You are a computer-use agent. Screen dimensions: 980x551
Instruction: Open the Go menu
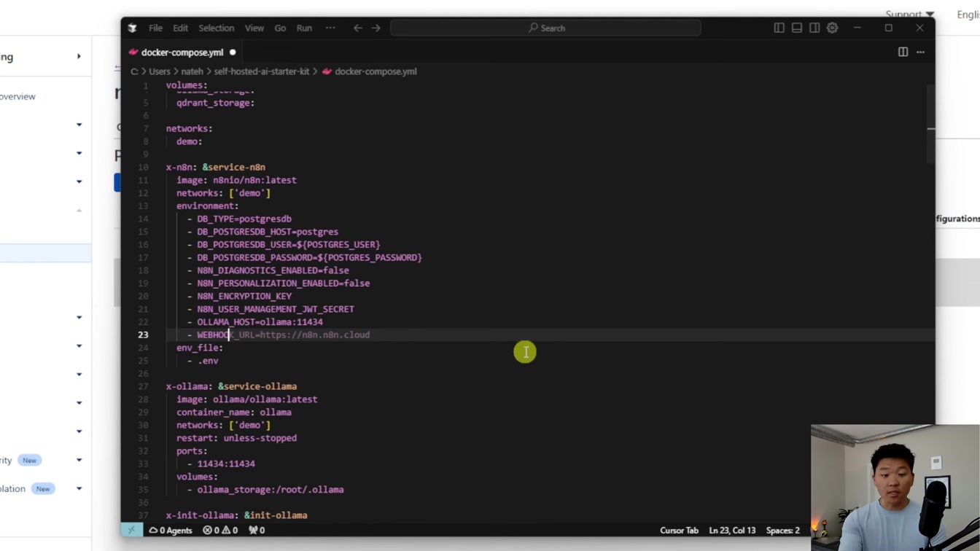tap(280, 28)
